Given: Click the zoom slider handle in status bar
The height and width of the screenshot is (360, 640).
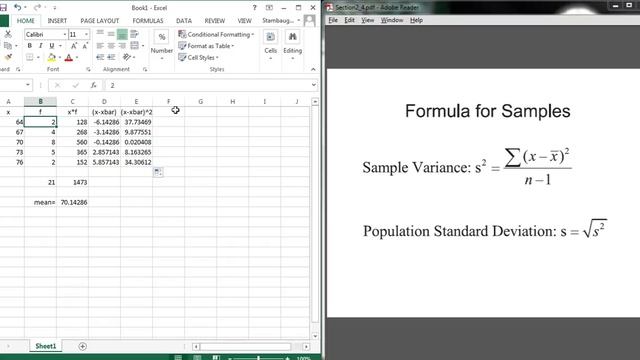Looking at the screenshot, I should coord(258,358).
